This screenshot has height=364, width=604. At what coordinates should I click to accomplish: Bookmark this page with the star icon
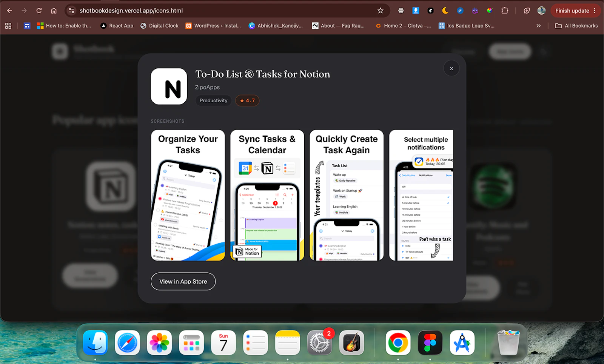[381, 11]
